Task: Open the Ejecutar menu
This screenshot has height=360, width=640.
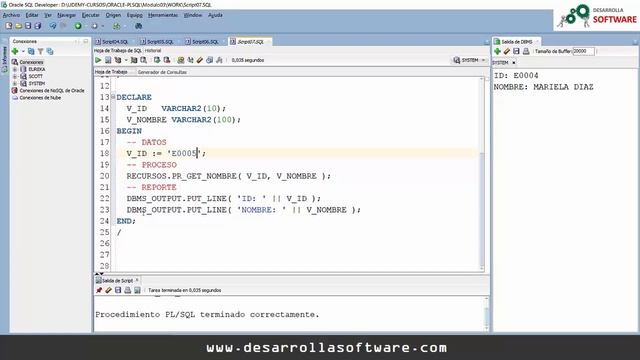Action: click(x=91, y=15)
